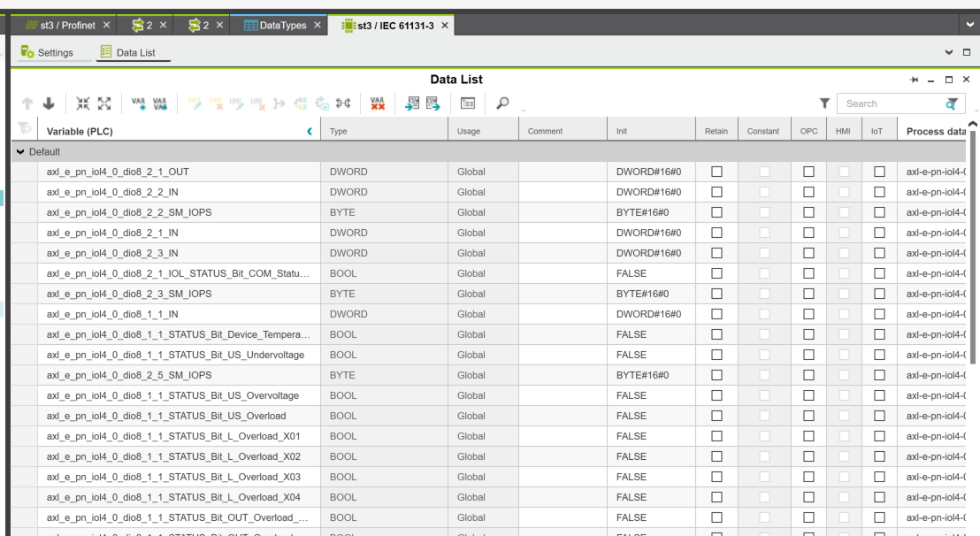Collapse the Variable (PLC) column chevron
The height and width of the screenshot is (536, 980).
(x=309, y=132)
